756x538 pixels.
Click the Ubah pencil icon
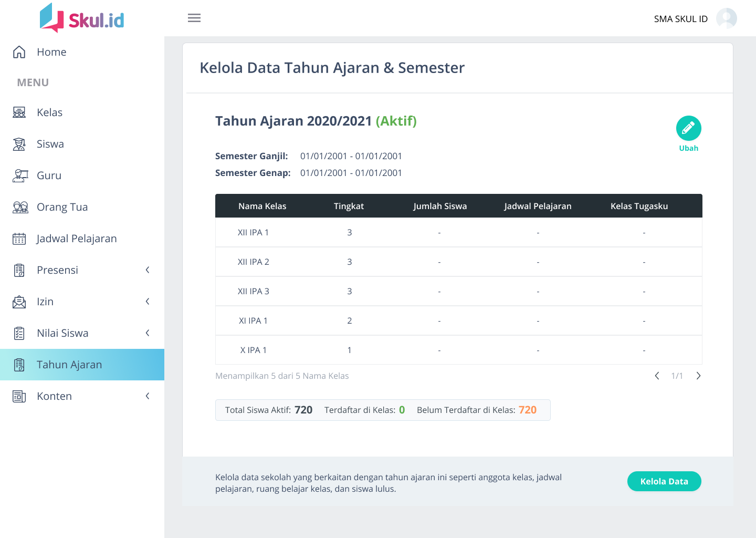(688, 128)
